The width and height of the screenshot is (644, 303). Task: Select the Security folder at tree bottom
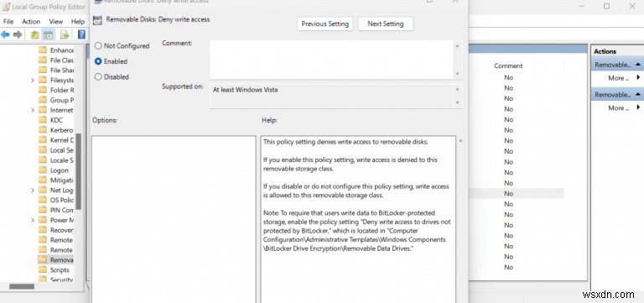(56, 279)
